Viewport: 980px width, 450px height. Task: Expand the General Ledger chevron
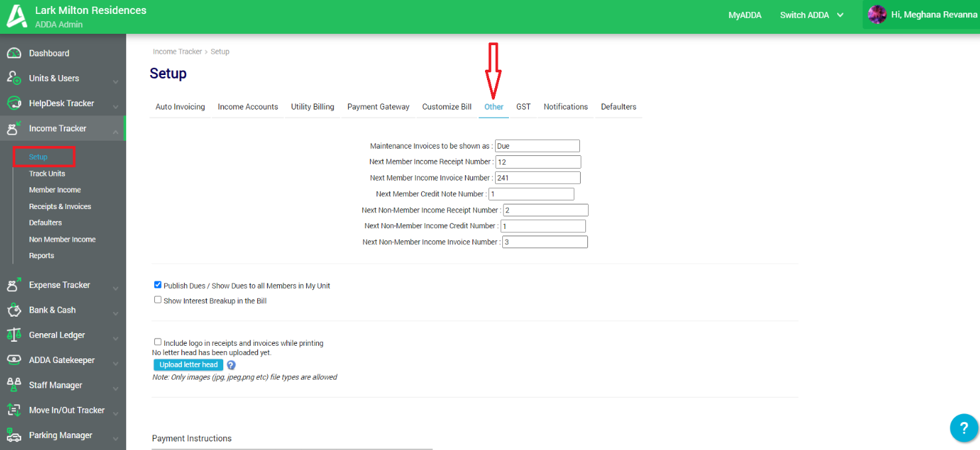(116, 338)
